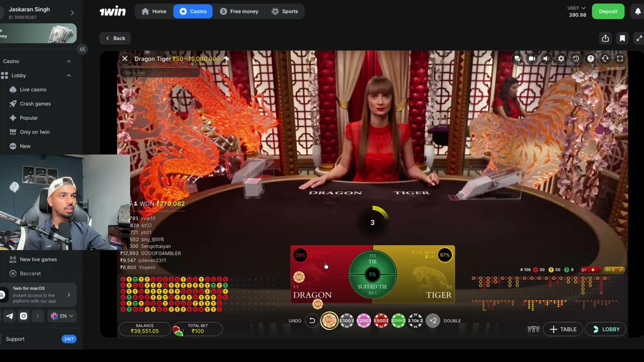Click the TOTAL BET ₹100 display
644x362 pixels.
[197, 329]
